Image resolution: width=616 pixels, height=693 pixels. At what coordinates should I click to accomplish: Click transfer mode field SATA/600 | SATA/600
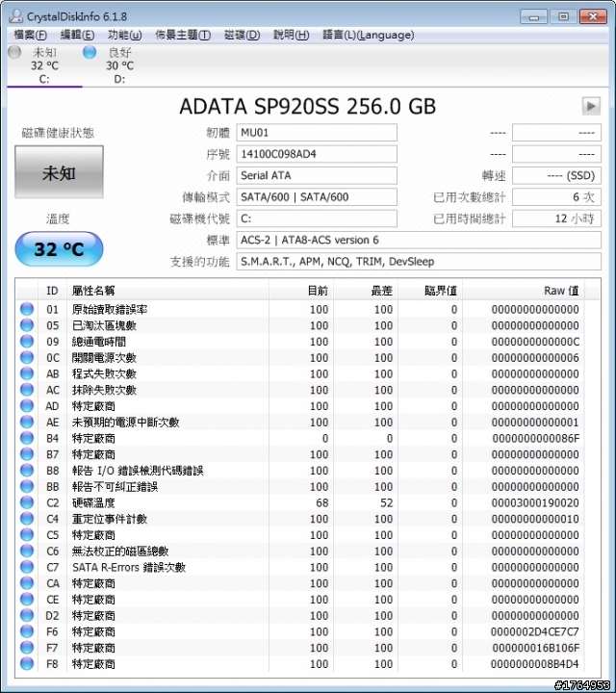point(317,197)
